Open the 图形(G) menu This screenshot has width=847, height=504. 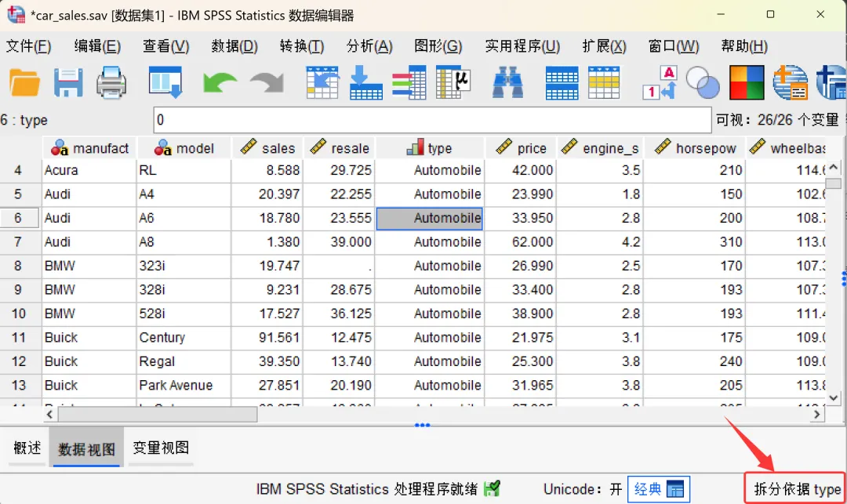click(438, 46)
